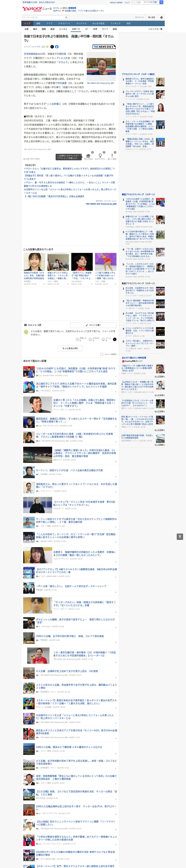Click the 新規取得 ID registration link
The height and width of the screenshot is (868, 186).
click(72, 8)
